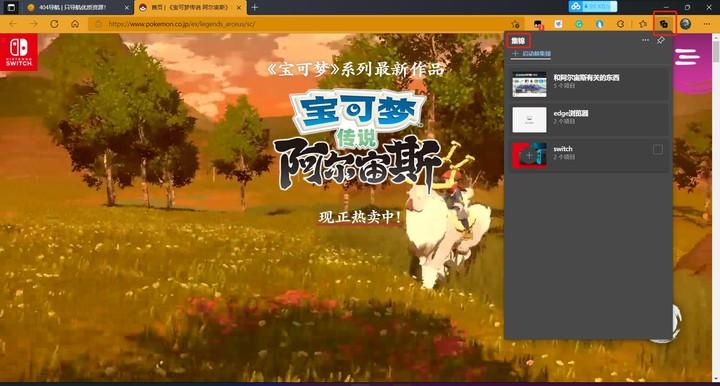
Task: Open the website hamburger menu
Action: (687, 57)
